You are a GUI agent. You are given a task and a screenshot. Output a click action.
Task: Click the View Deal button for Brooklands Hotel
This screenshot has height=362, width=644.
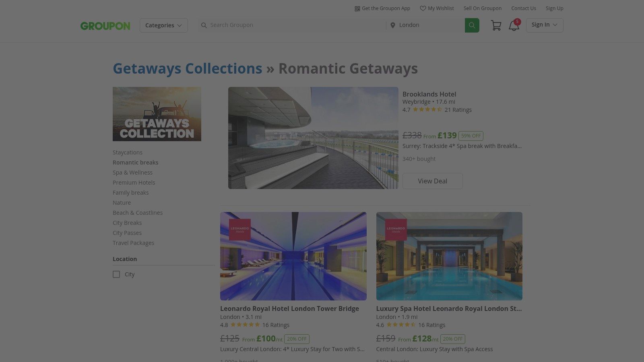pyautogui.click(x=432, y=181)
